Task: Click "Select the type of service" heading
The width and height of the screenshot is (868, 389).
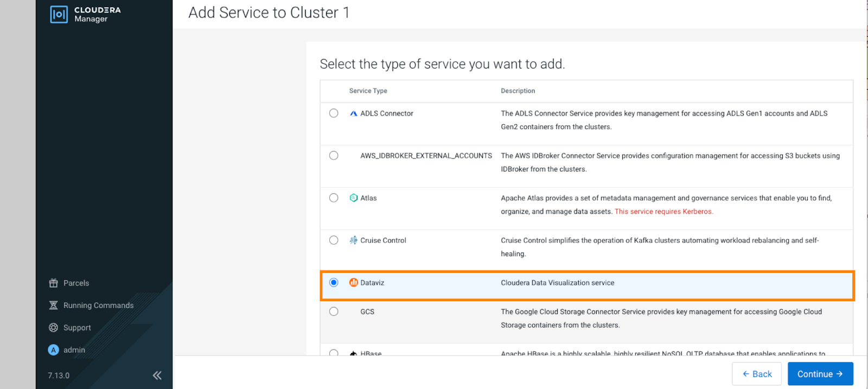Action: click(442, 64)
